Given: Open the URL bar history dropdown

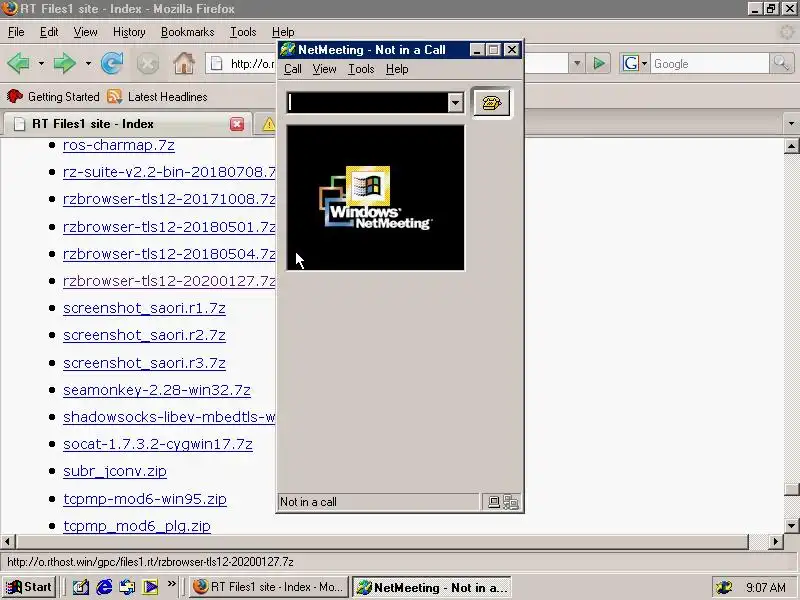Looking at the screenshot, I should (577, 64).
